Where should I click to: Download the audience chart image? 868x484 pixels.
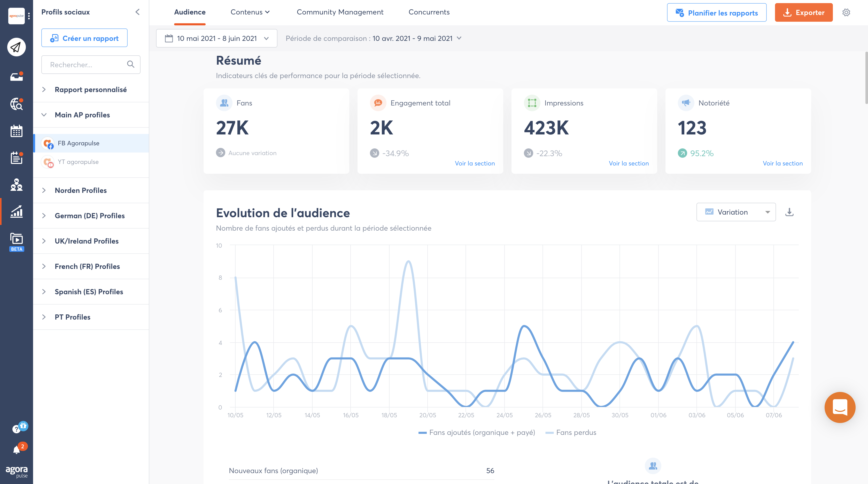click(x=789, y=212)
